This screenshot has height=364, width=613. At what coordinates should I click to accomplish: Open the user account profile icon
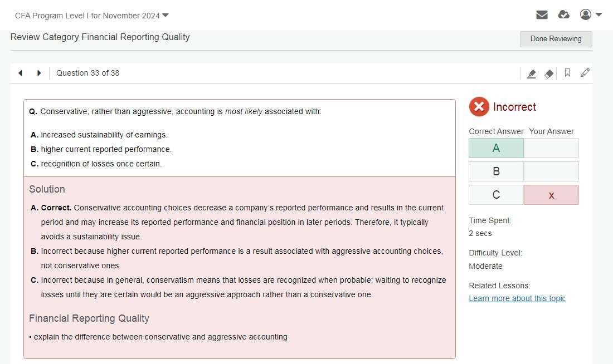pyautogui.click(x=586, y=14)
